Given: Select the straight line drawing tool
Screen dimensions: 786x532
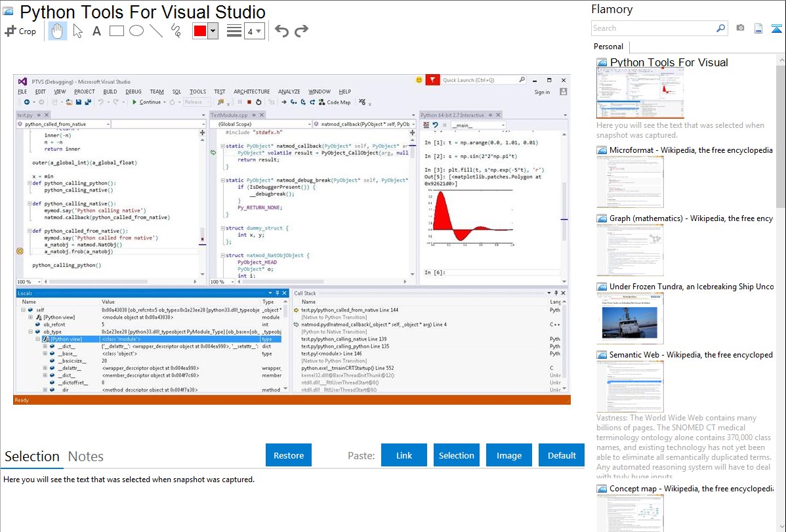Looking at the screenshot, I should tap(156, 31).
